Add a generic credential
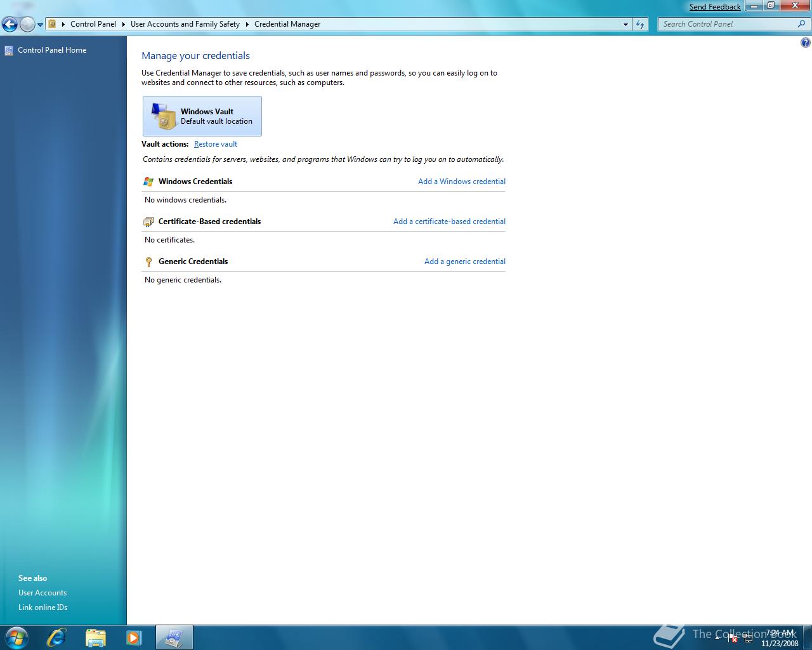Image resolution: width=812 pixels, height=650 pixels. coord(465,262)
